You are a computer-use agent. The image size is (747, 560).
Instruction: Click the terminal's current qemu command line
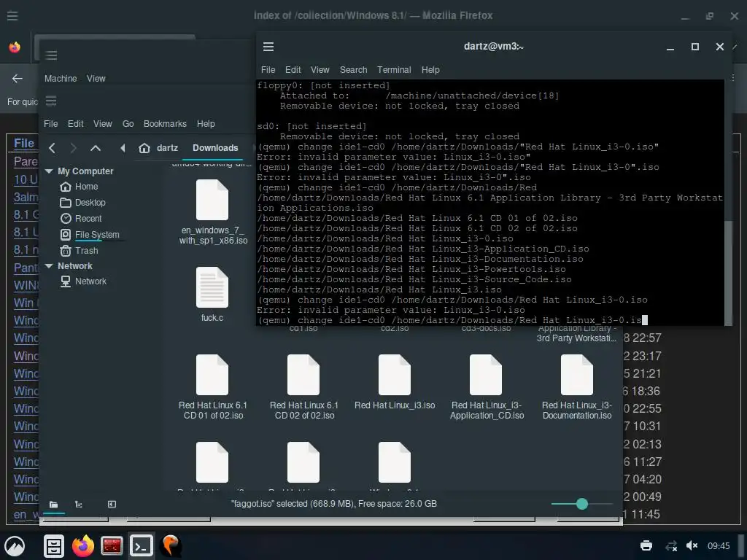452,321
